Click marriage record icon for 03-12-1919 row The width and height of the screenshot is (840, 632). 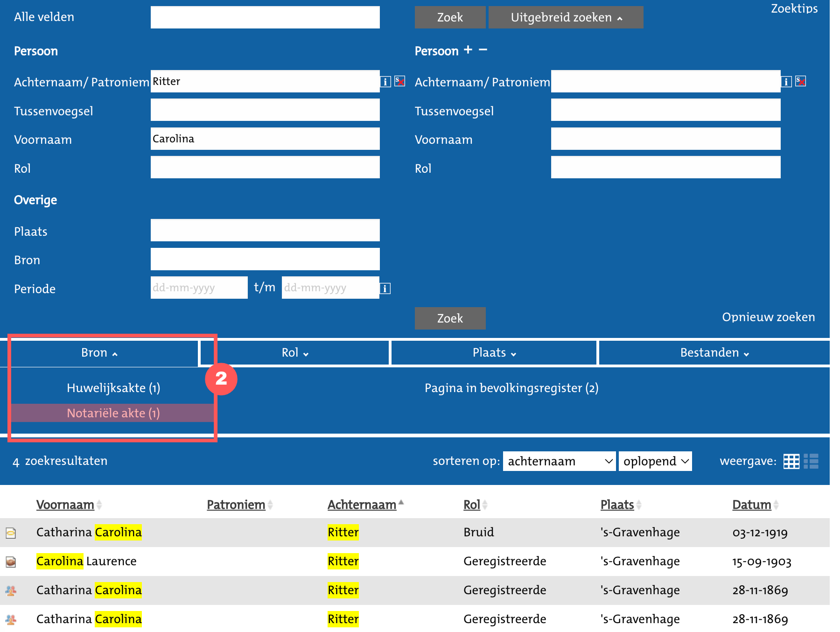coord(11,533)
